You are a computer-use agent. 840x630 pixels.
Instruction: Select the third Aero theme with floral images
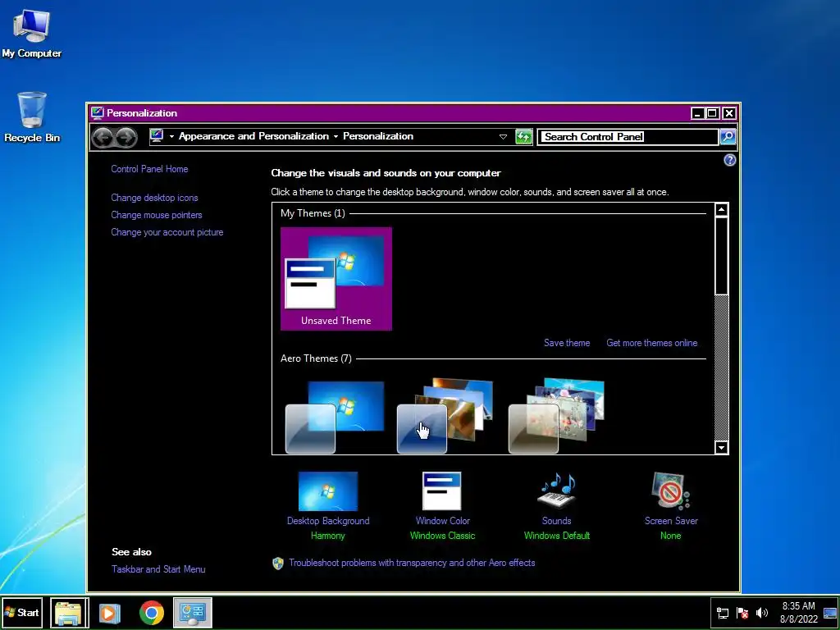coord(556,416)
